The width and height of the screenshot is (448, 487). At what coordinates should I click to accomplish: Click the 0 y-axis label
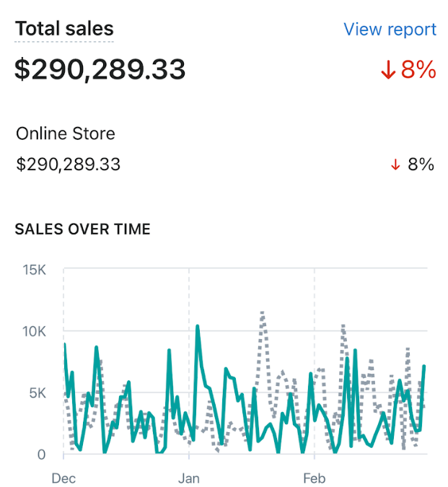click(42, 455)
